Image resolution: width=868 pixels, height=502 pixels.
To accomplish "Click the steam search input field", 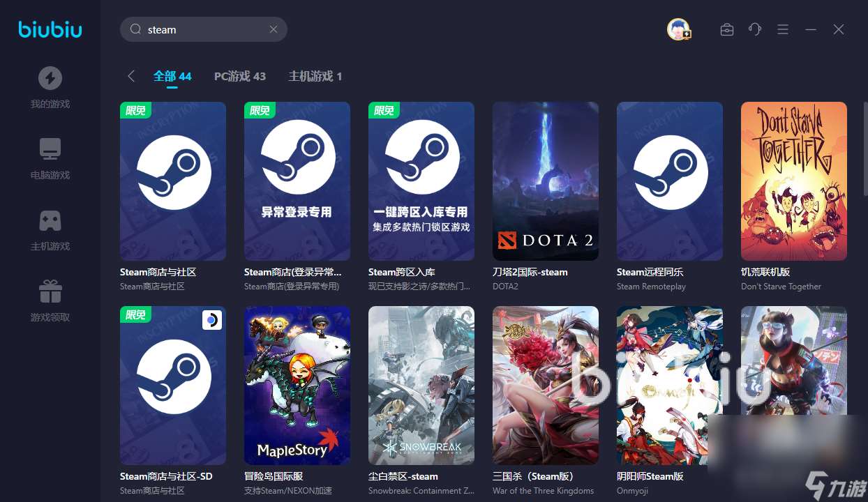I will [202, 29].
